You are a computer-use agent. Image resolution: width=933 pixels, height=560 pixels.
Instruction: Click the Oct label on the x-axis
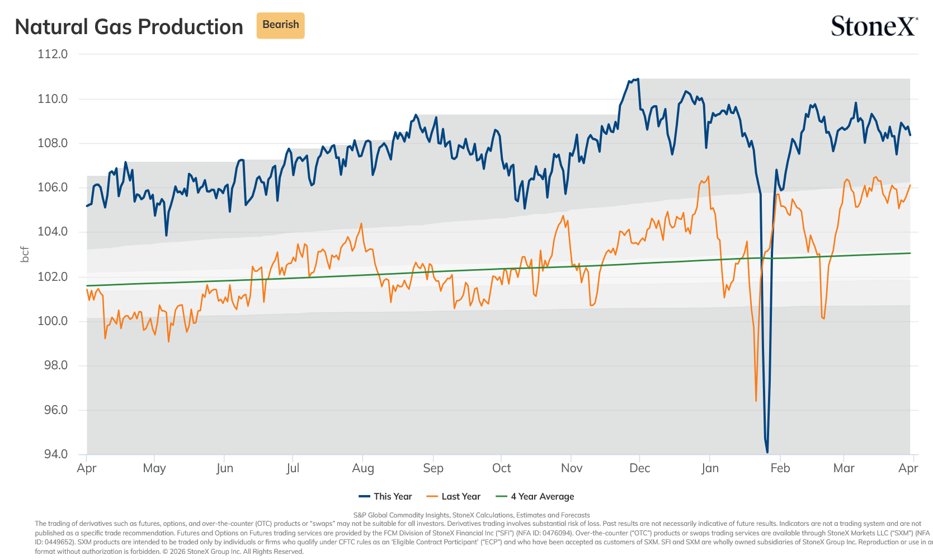pyautogui.click(x=501, y=468)
